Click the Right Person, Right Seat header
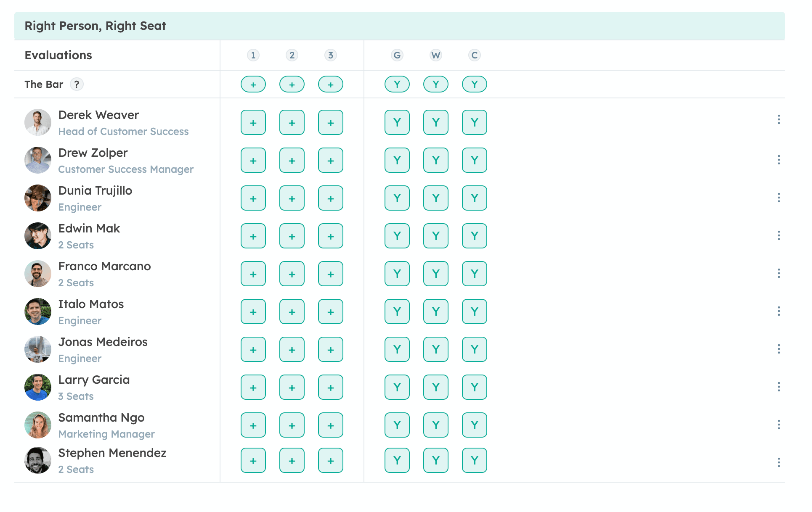This screenshot has width=812, height=512. [95, 25]
